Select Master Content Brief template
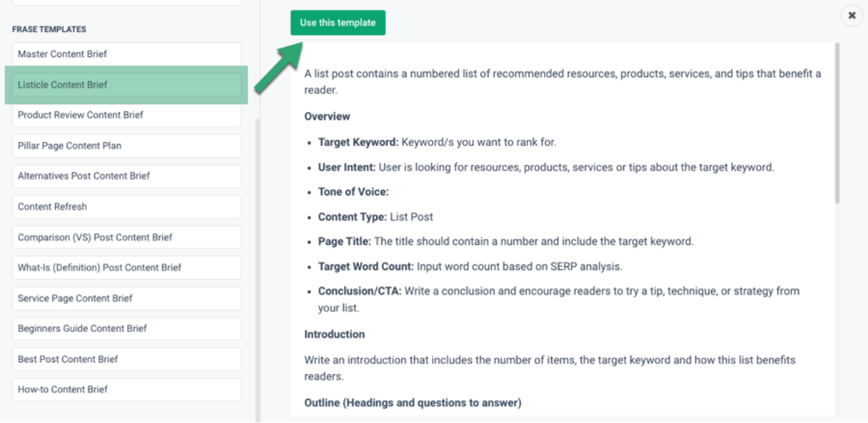 [x=127, y=54]
